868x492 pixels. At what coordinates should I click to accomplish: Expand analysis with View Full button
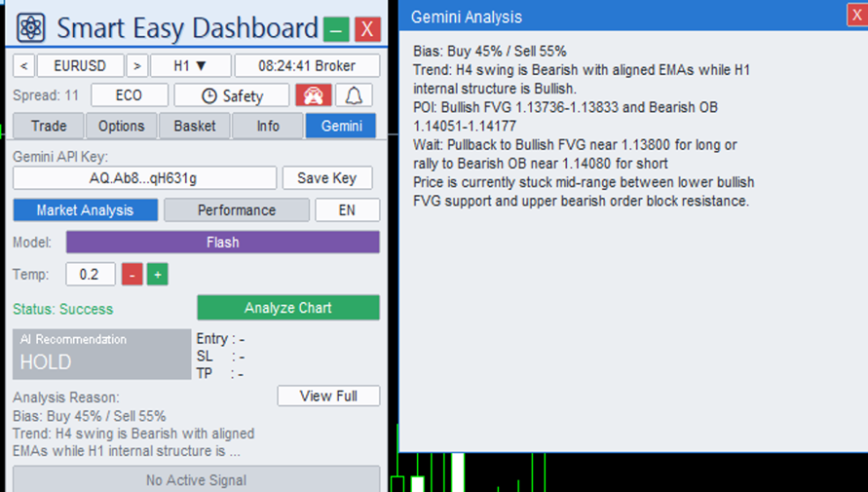point(328,396)
